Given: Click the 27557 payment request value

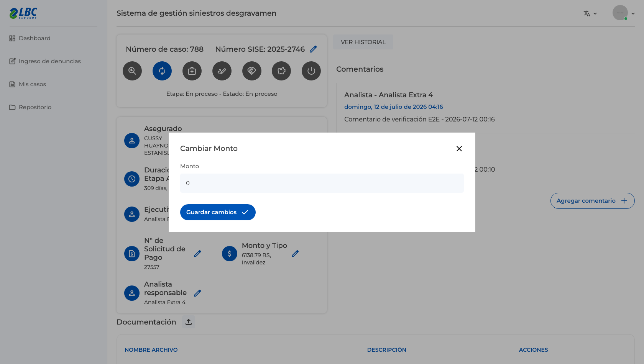Looking at the screenshot, I should click(152, 267).
